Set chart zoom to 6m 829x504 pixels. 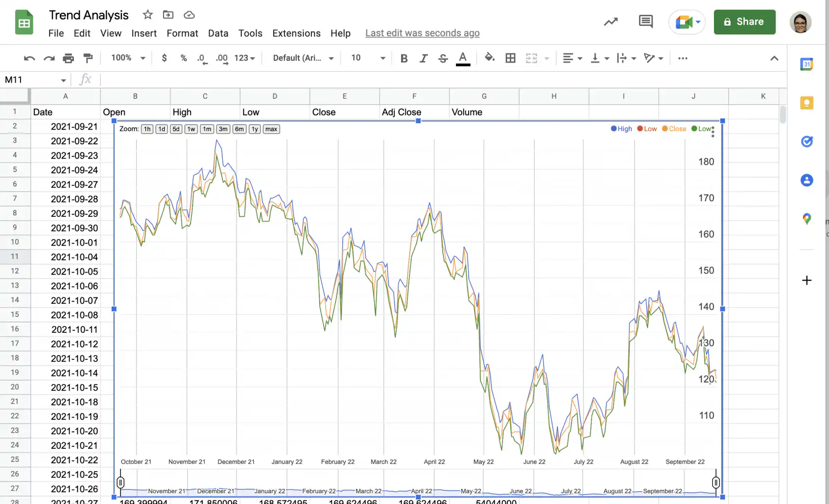pos(239,129)
